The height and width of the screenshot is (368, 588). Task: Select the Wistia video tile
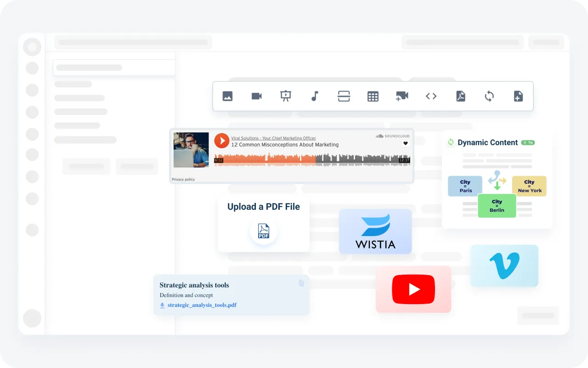coord(375,231)
